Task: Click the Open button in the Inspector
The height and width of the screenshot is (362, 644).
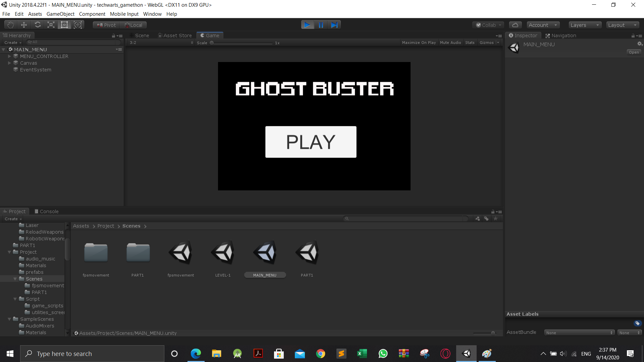Action: (634, 52)
